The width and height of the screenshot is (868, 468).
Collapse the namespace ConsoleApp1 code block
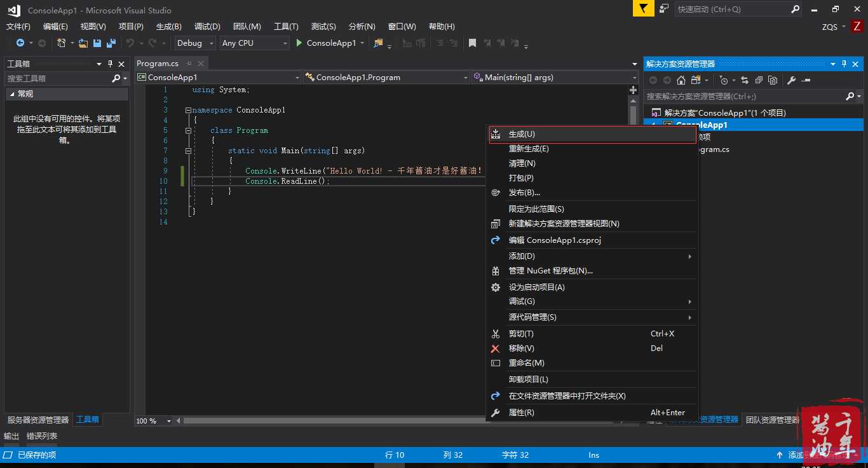188,110
